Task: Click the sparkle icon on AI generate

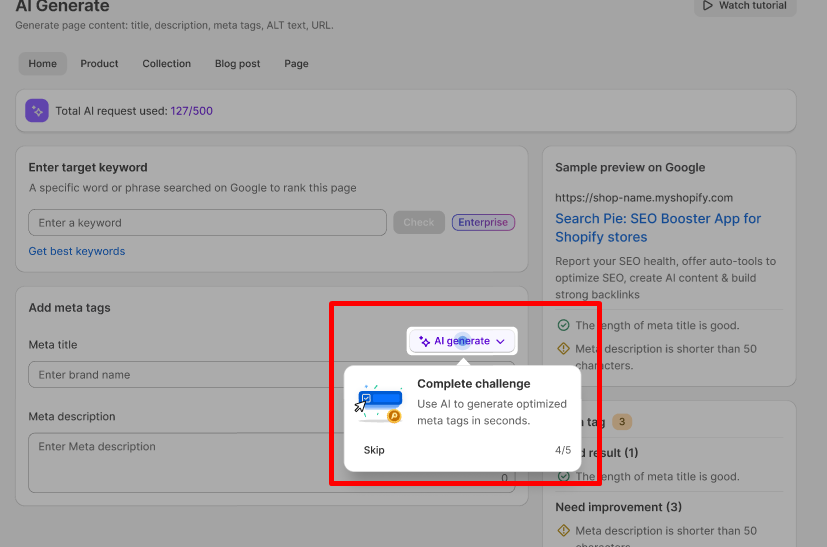Action: 425,341
